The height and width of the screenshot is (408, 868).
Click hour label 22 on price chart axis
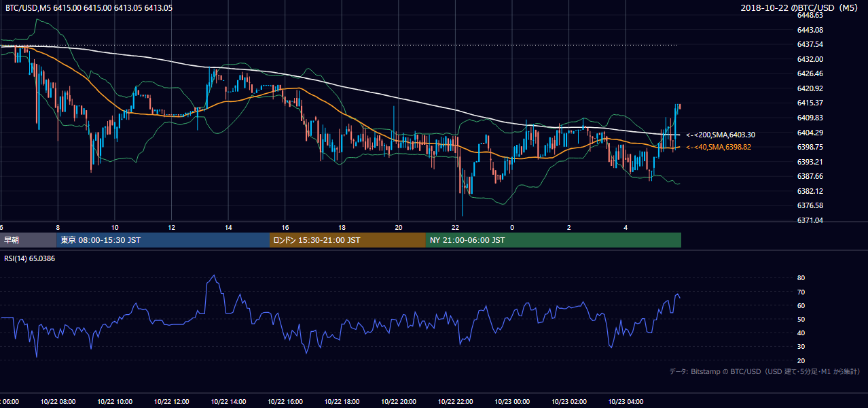(x=455, y=227)
